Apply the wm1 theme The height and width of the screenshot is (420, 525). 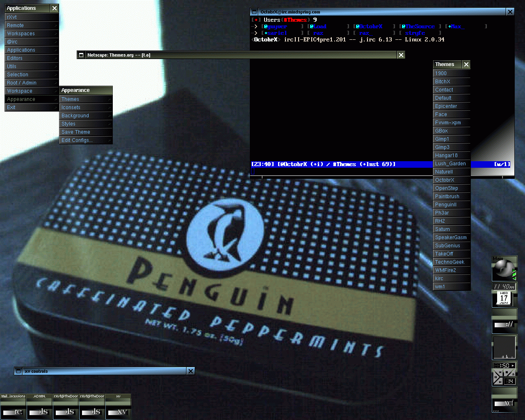click(x=452, y=287)
